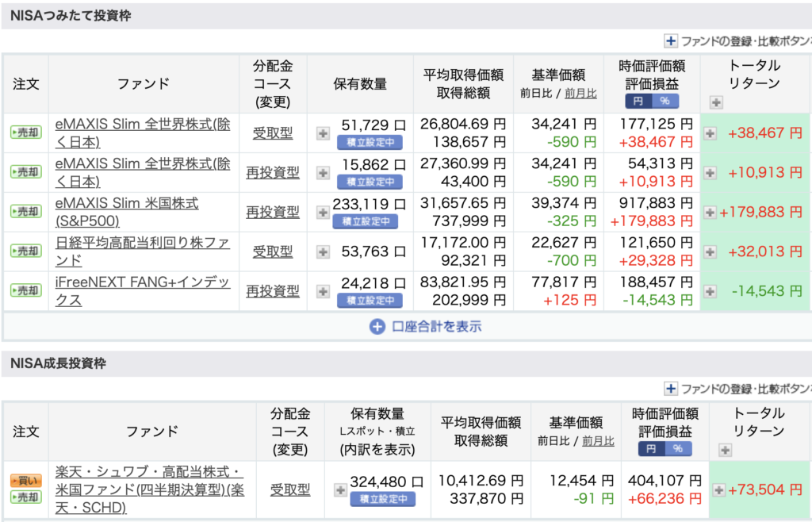Viewport: 812px width, 522px height.
Task: Sort by 前月比 in つみたて table header
Action: (580, 94)
